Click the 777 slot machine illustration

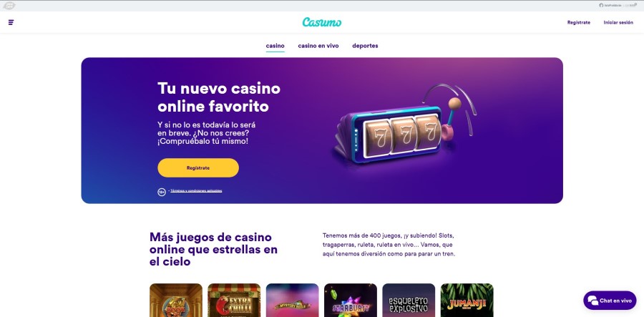point(404,125)
